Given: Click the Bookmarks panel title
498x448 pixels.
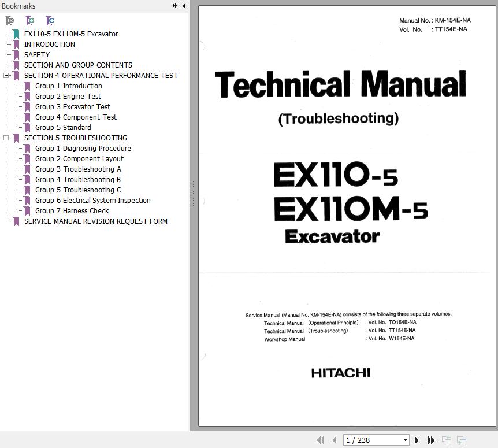Looking at the screenshot, I should (18, 6).
